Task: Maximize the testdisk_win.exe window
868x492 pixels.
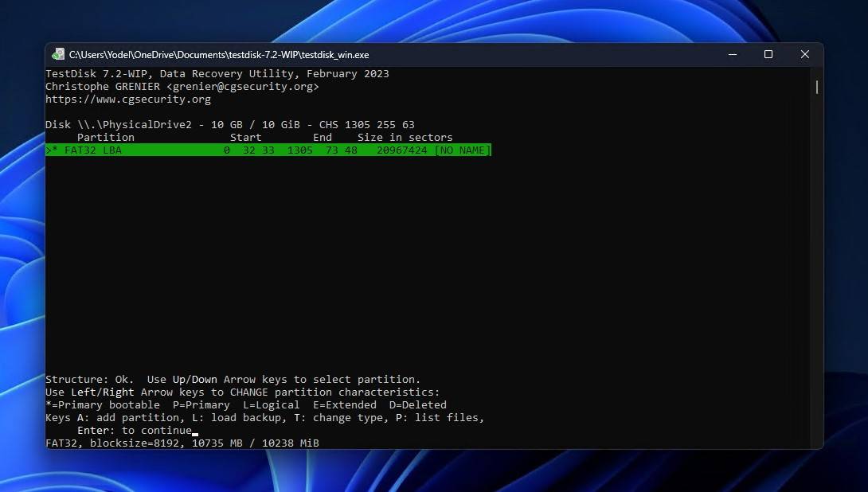Action: 768,54
